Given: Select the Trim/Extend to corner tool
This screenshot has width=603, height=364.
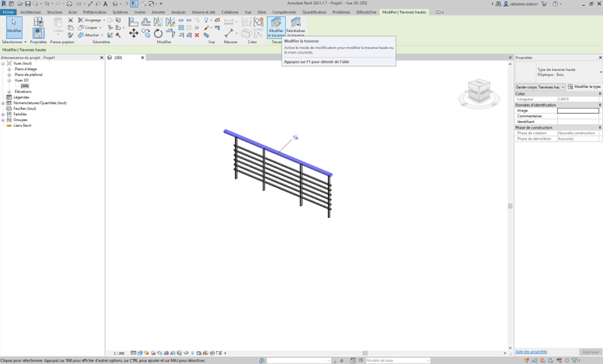Looking at the screenshot, I should [170, 33].
